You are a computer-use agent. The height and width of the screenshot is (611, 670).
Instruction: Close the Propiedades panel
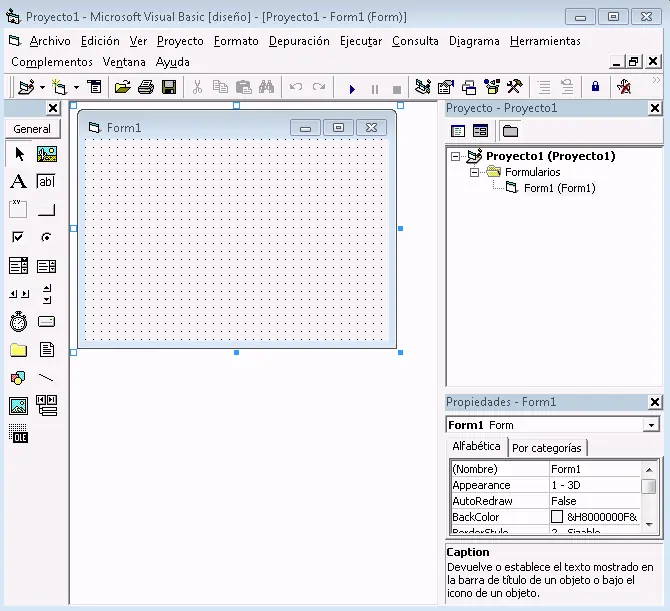[655, 402]
